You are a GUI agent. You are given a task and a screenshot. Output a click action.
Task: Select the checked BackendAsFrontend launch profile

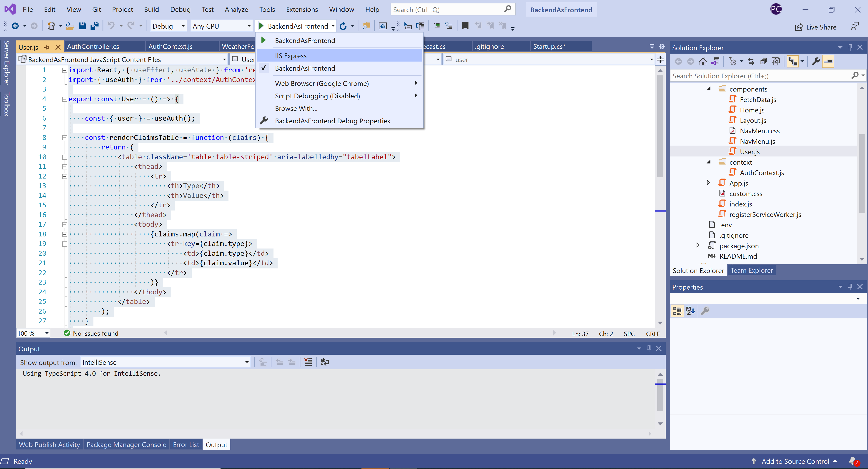click(305, 68)
